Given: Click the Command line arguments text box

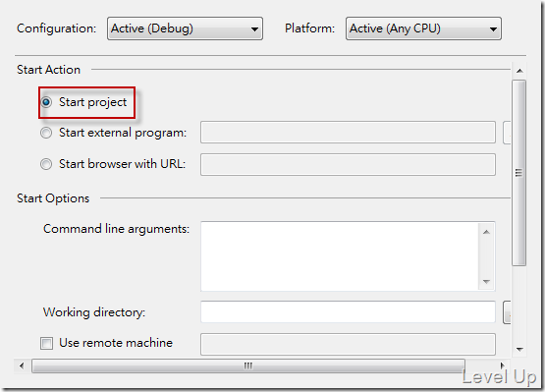Looking at the screenshot, I should tap(340, 256).
